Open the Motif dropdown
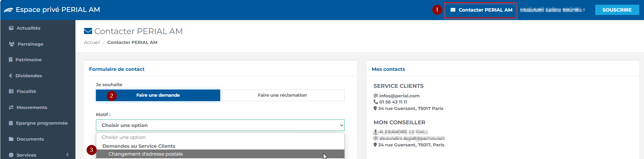The width and height of the screenshot is (644, 159). pos(220,125)
